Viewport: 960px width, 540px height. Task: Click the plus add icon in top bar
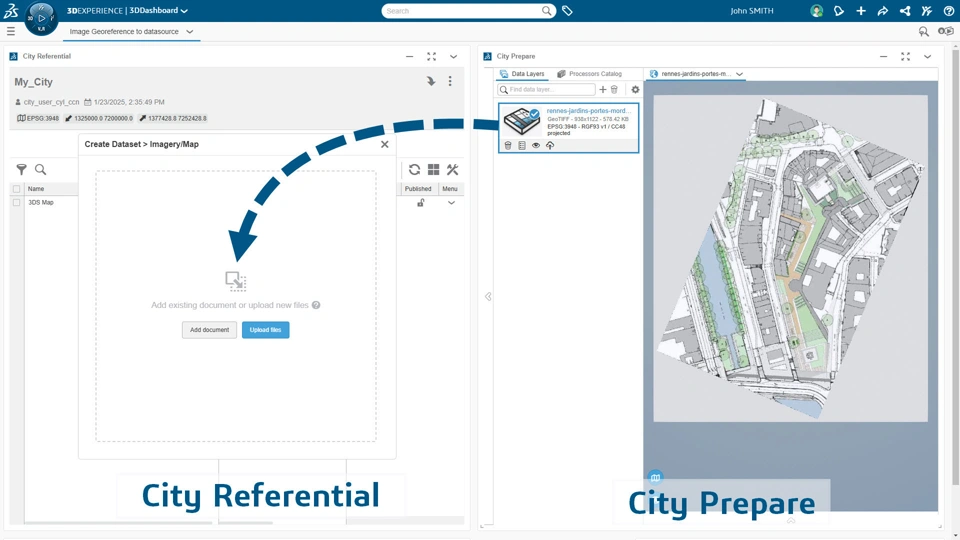pyautogui.click(x=861, y=11)
